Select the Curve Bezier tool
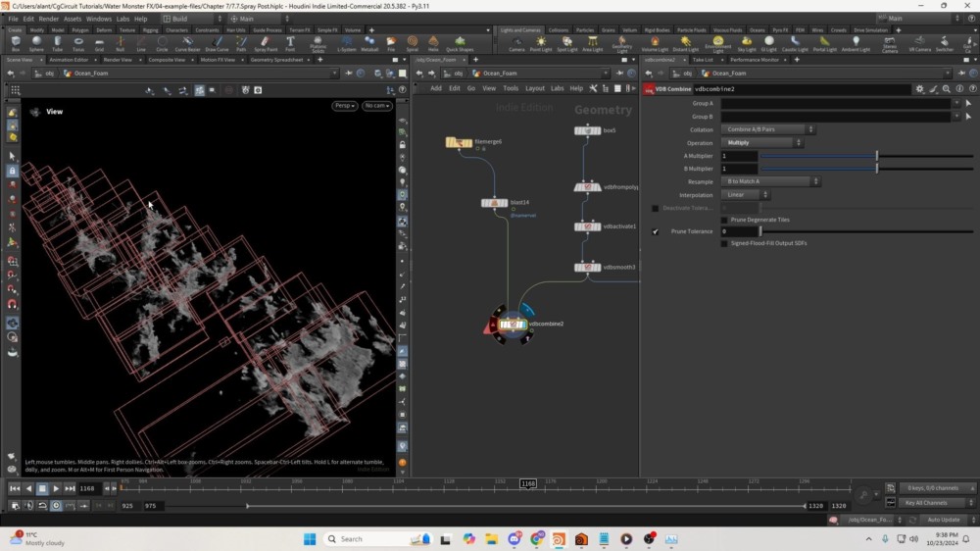980x551 pixels. [187, 43]
